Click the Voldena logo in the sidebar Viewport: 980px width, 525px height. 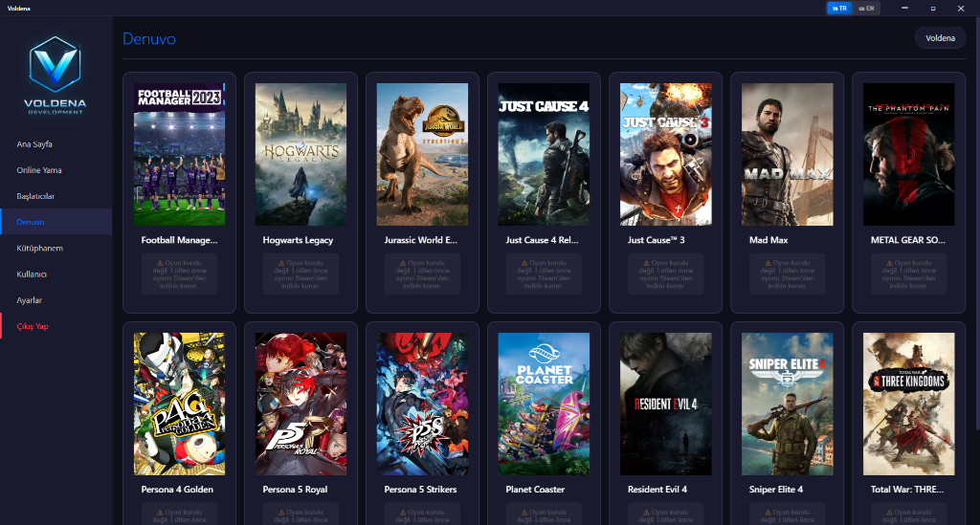[x=55, y=75]
